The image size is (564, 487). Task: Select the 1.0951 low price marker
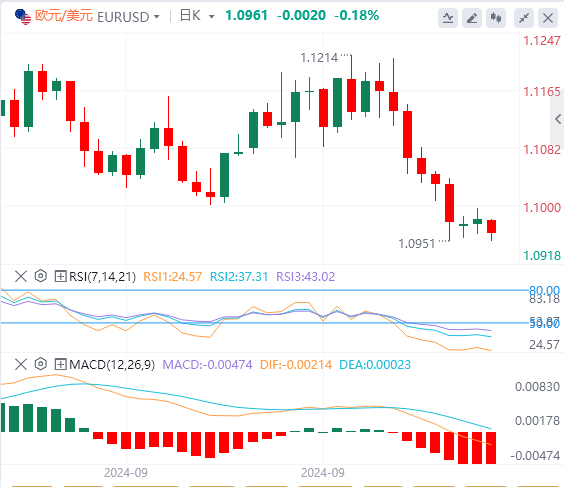417,244
